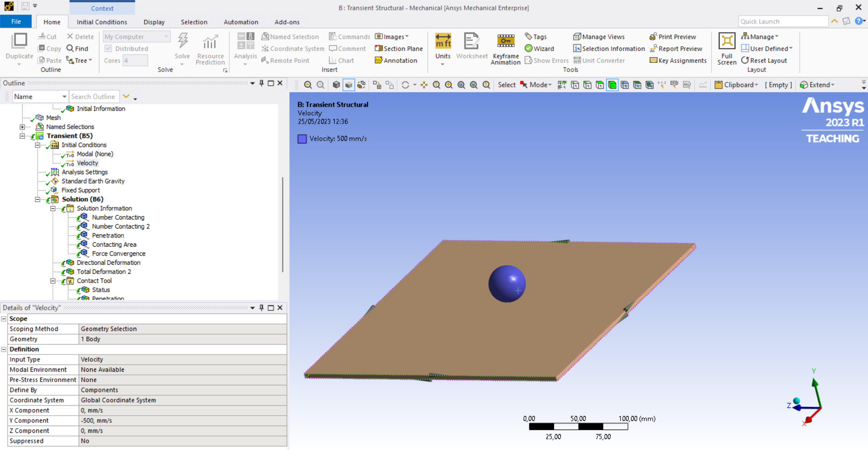Open Report Preview
This screenshot has width=868, height=450.
click(x=676, y=48)
